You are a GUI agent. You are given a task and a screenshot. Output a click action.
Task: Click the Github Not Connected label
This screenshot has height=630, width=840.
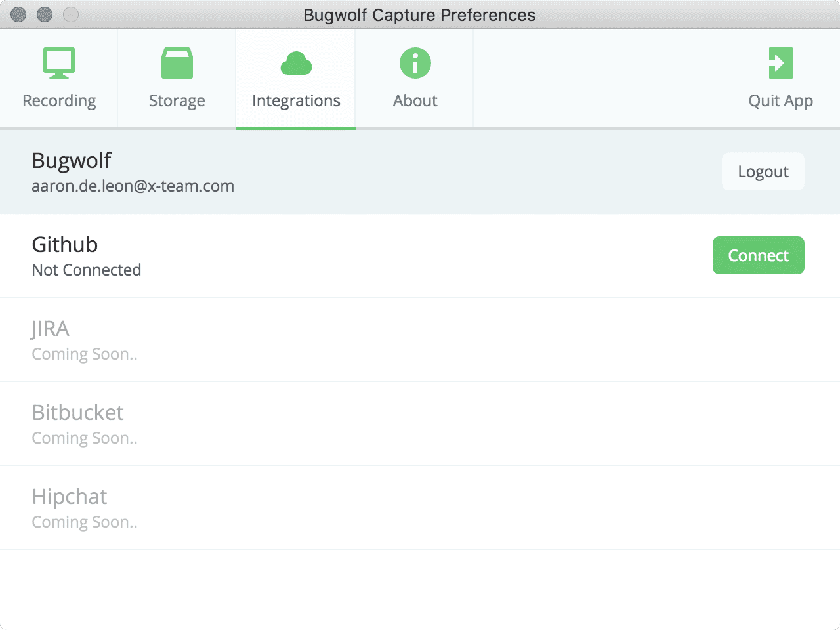86,270
